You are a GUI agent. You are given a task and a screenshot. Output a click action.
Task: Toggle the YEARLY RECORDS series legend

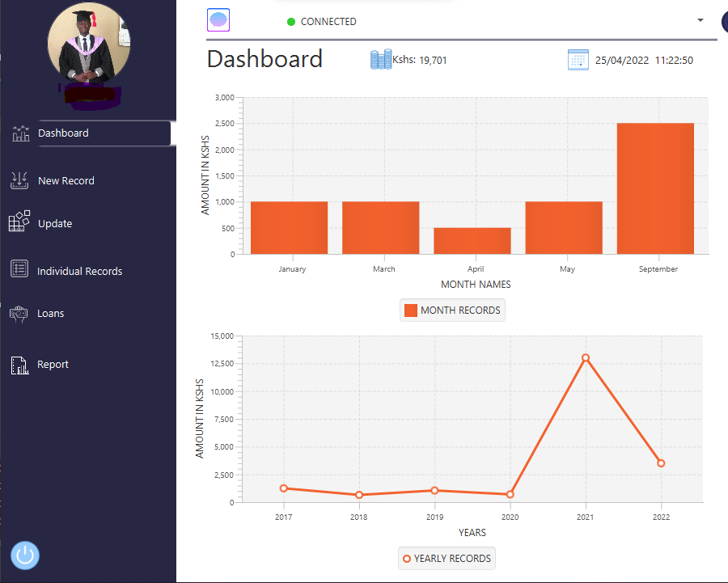click(x=447, y=558)
